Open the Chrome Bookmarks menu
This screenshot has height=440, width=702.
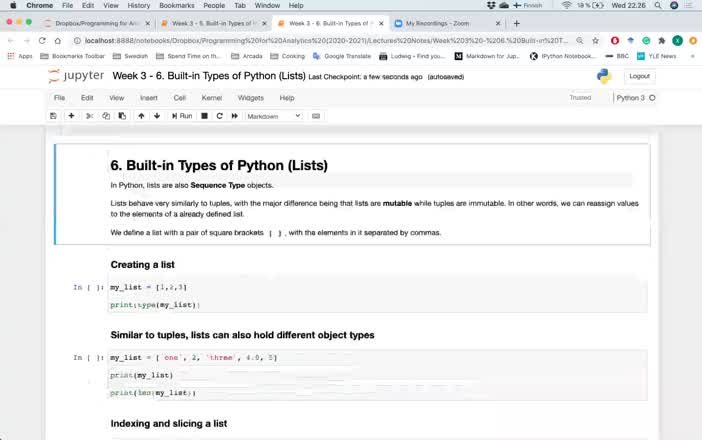click(x=177, y=5)
